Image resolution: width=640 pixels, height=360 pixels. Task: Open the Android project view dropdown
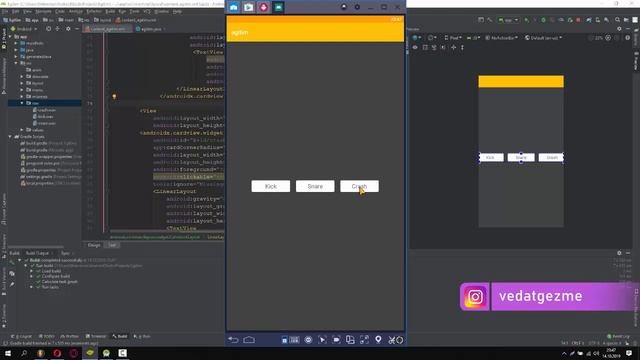click(24, 29)
